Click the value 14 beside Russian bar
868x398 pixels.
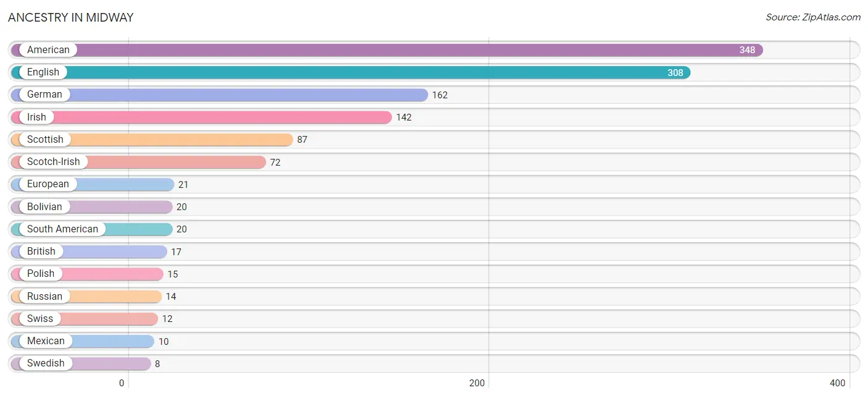pyautogui.click(x=171, y=297)
